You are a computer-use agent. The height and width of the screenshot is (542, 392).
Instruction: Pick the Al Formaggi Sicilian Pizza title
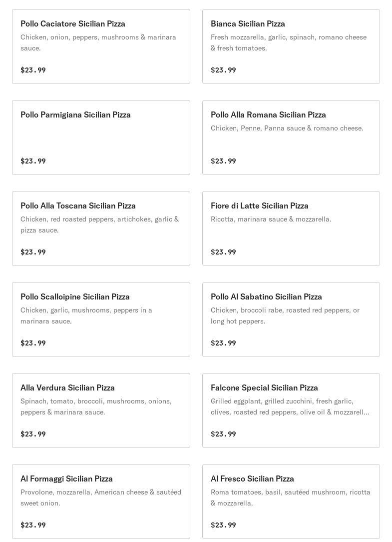coord(66,479)
